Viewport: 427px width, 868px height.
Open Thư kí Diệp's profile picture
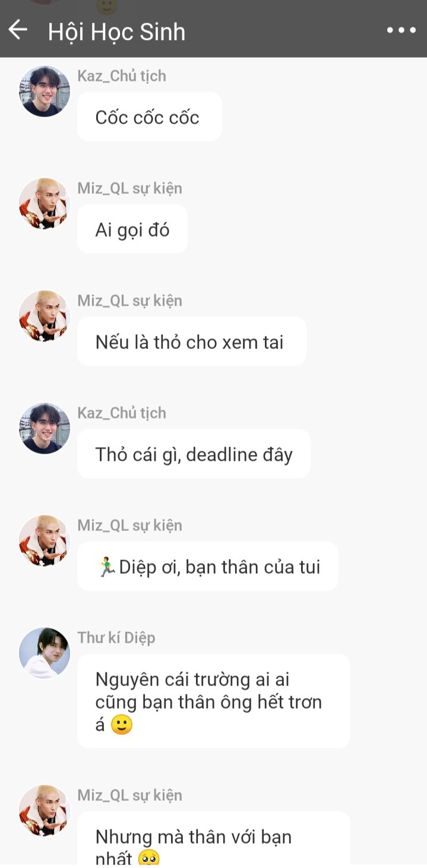coord(45,653)
